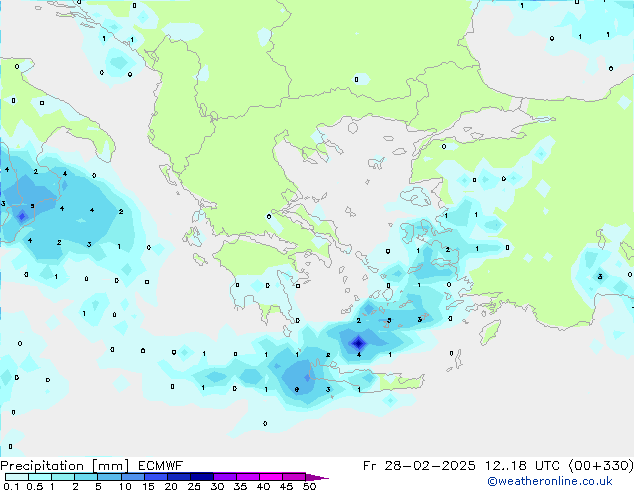
Task: Click the 25–30 mm dark blue legend swatch
Action: click(201, 477)
